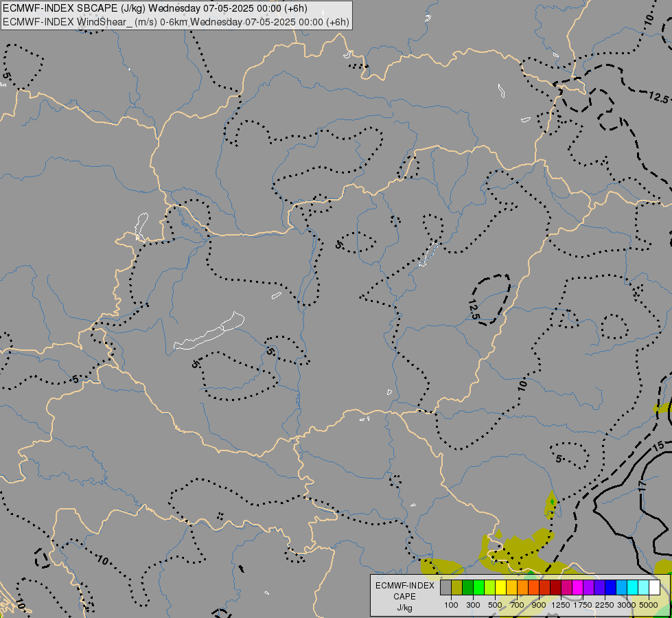Click the 2250 legend value

click(x=605, y=605)
